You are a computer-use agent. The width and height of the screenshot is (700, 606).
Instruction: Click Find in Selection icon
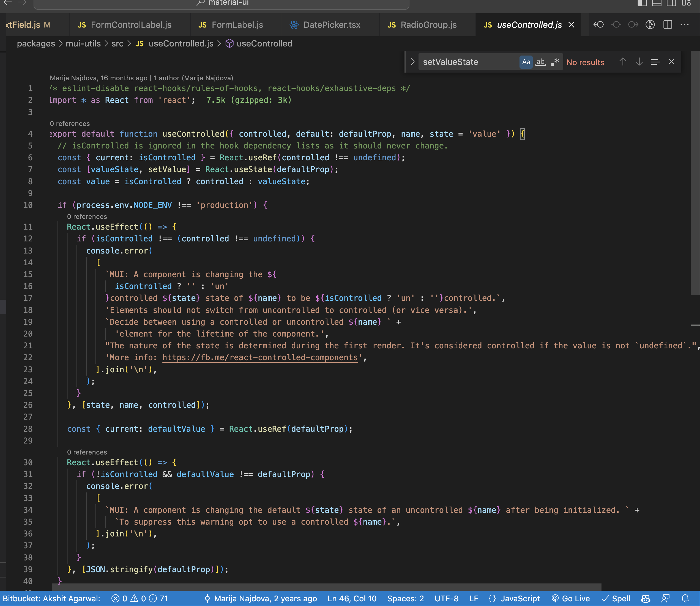[655, 62]
